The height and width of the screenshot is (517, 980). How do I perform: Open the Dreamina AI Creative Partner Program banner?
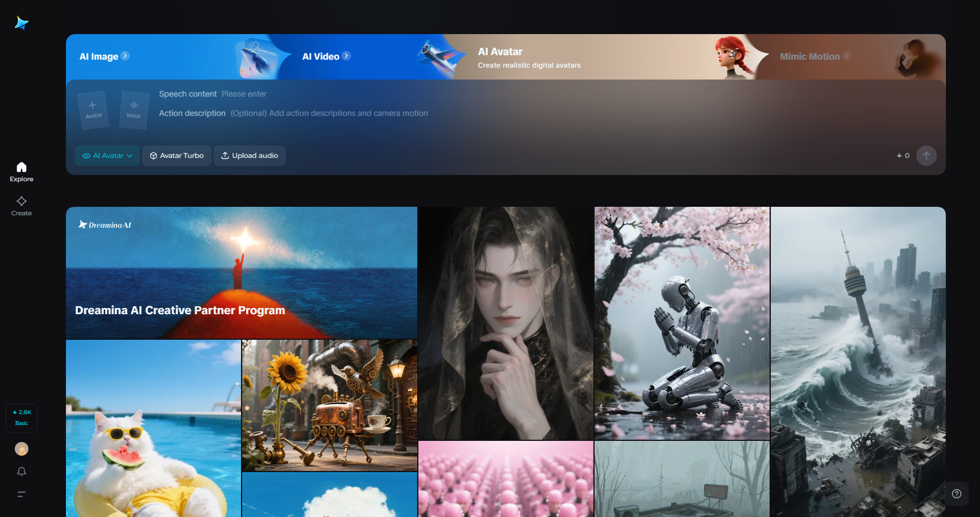click(242, 273)
